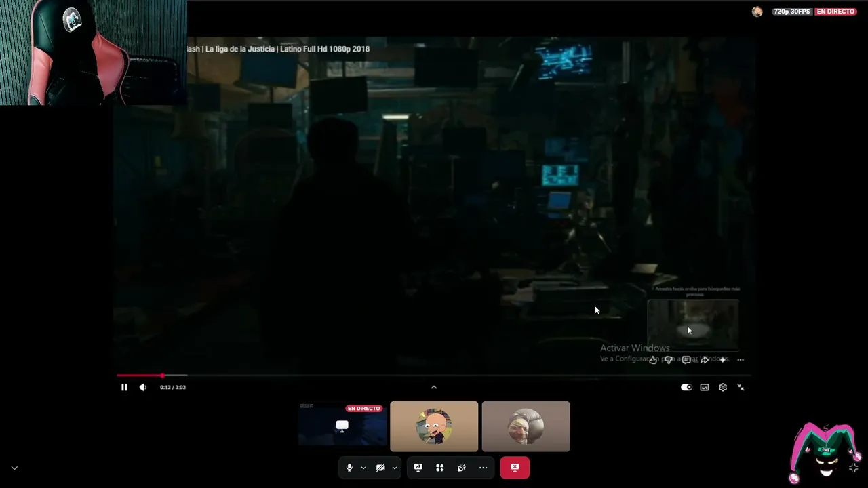This screenshot has height=488, width=868.
Task: Open the video comments icon
Action: [686, 360]
